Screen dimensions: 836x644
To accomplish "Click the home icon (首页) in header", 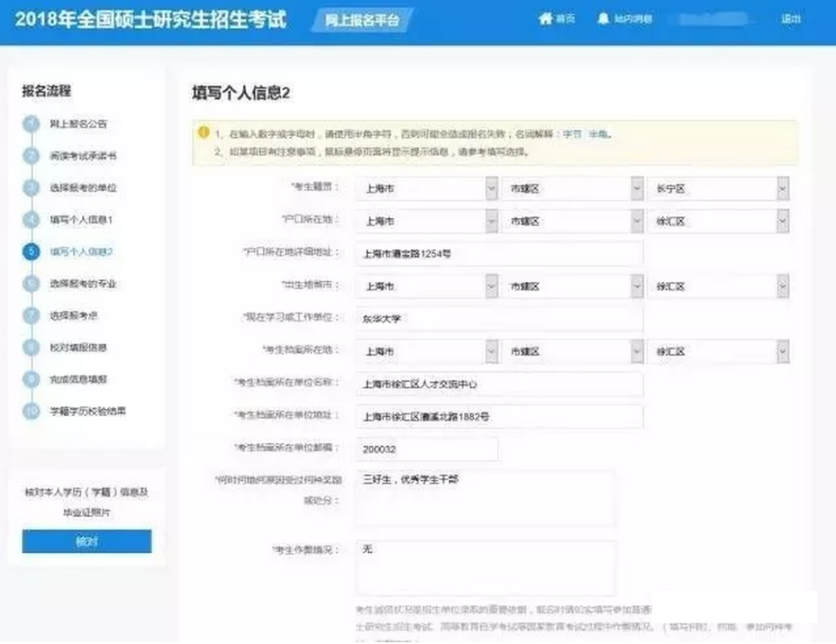I will [x=545, y=19].
